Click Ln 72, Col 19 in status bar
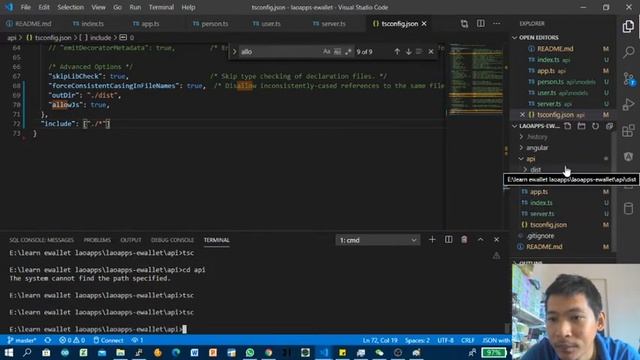Image resolution: width=640 pixels, height=360 pixels. coord(380,340)
